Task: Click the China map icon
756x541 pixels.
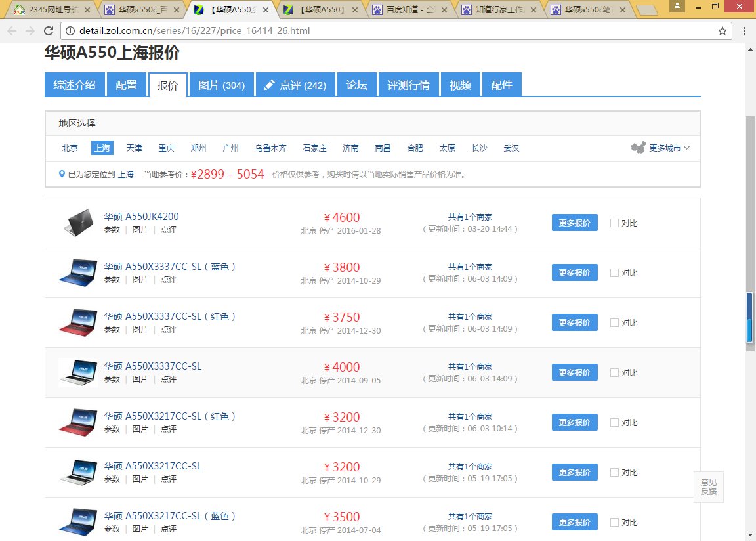Action: click(638, 148)
